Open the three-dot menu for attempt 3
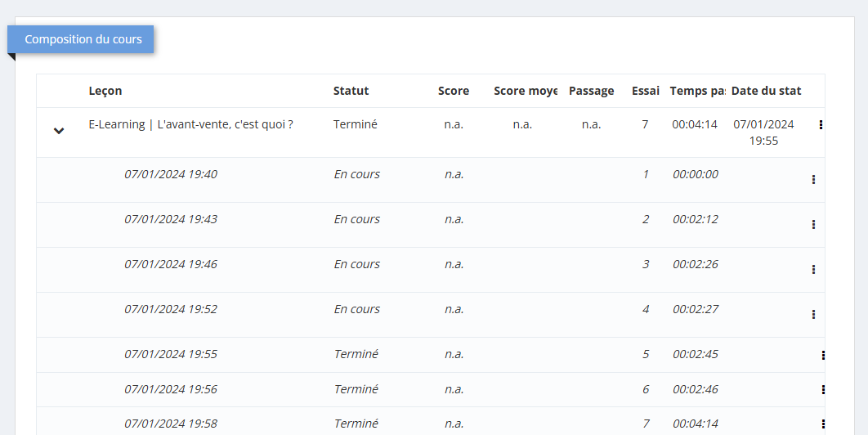This screenshot has height=435, width=868. pyautogui.click(x=813, y=270)
